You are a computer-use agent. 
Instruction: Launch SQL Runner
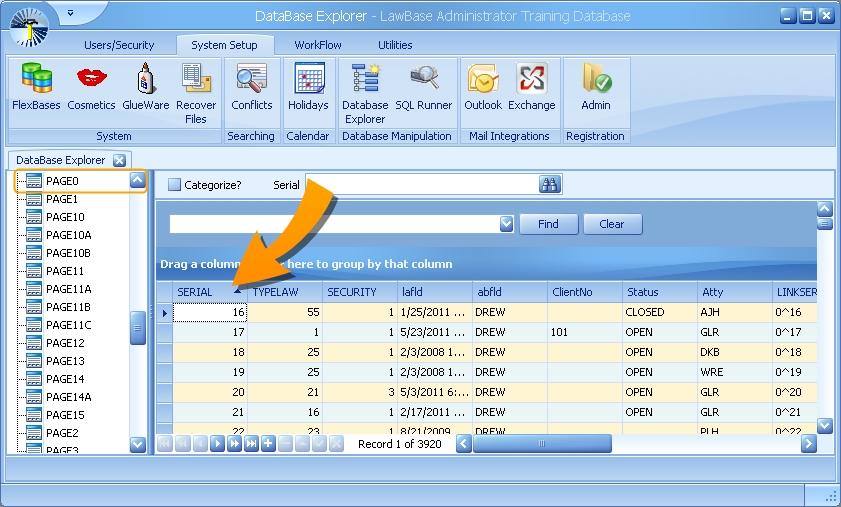[424, 87]
